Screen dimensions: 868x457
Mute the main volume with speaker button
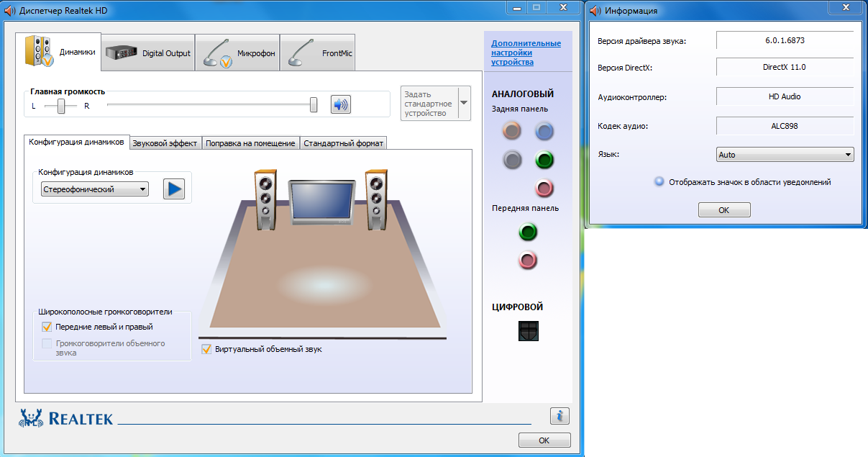340,104
